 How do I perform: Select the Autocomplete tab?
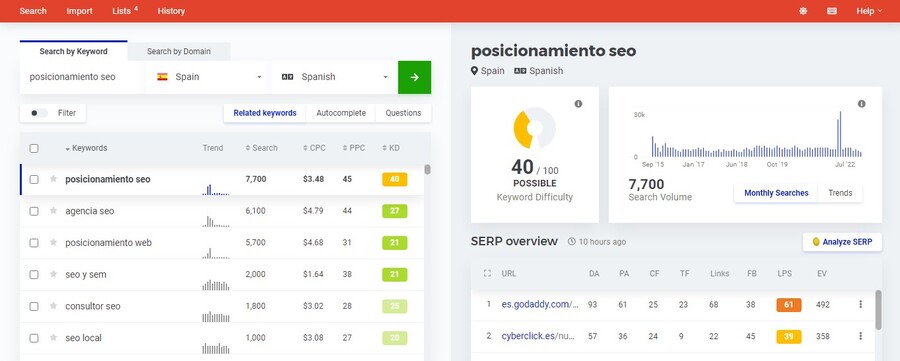[x=341, y=113]
